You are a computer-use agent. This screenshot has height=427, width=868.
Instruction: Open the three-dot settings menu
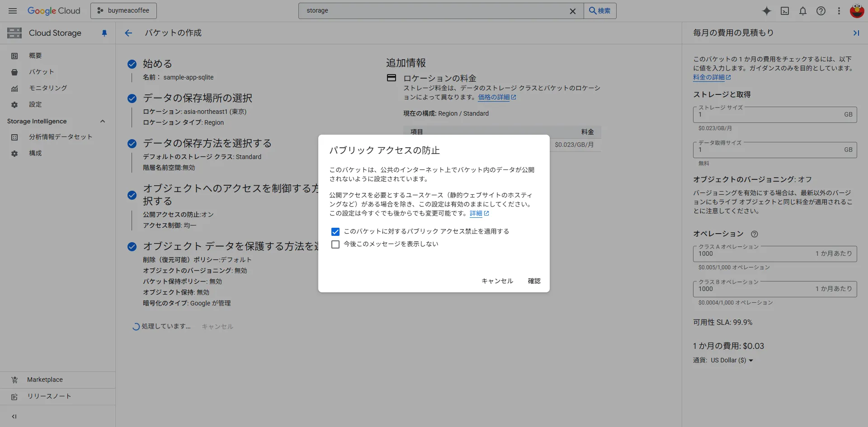pyautogui.click(x=839, y=11)
